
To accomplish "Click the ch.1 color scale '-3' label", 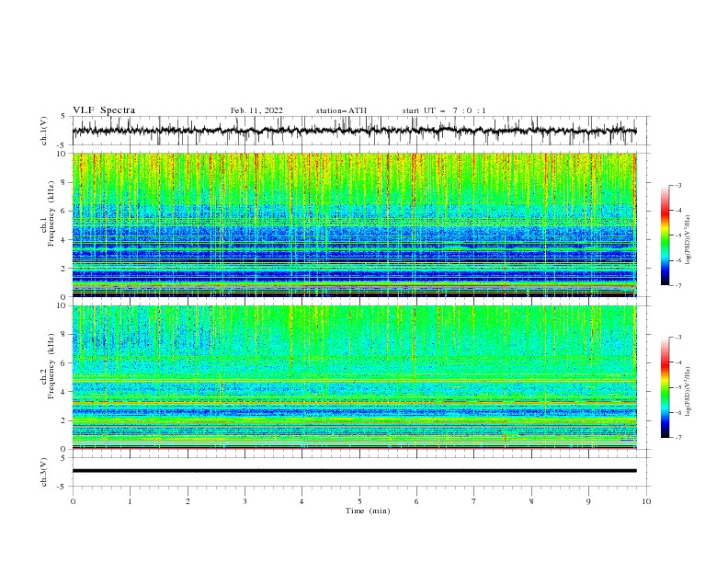I will [x=677, y=185].
